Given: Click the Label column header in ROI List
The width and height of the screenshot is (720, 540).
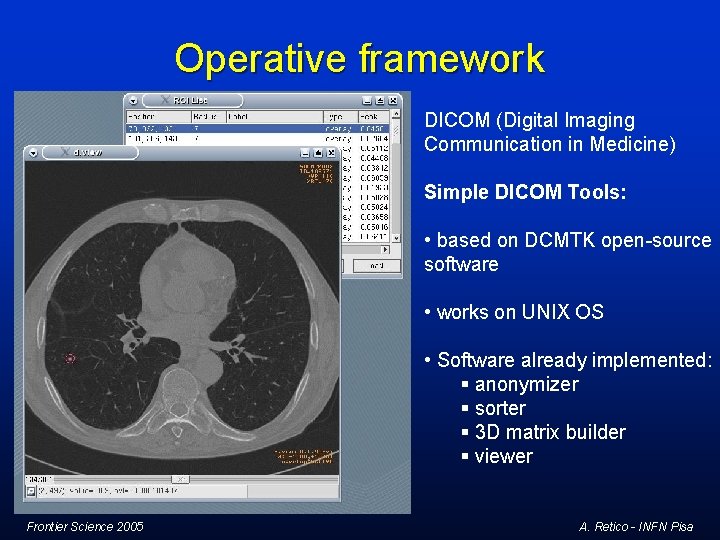Looking at the screenshot, I should point(275,117).
